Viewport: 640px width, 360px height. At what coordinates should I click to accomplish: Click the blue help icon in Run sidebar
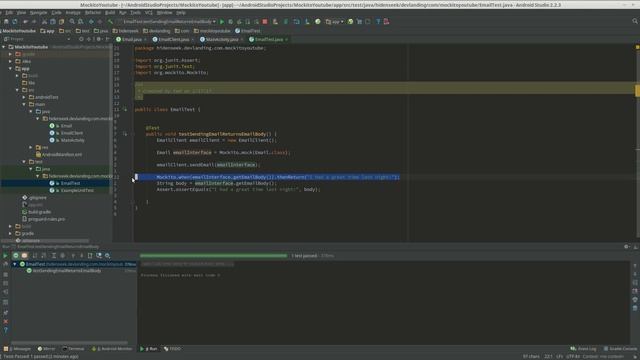click(5, 330)
